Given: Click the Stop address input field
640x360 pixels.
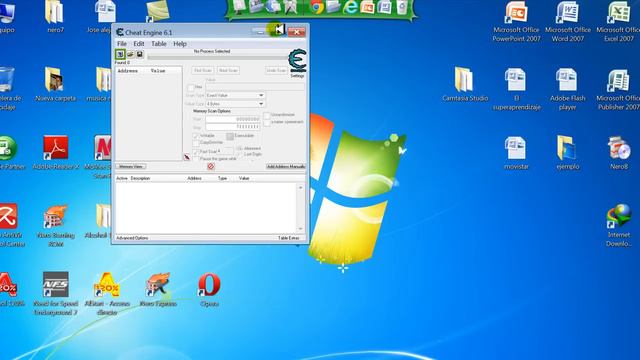Looking at the screenshot, I should 233,127.
